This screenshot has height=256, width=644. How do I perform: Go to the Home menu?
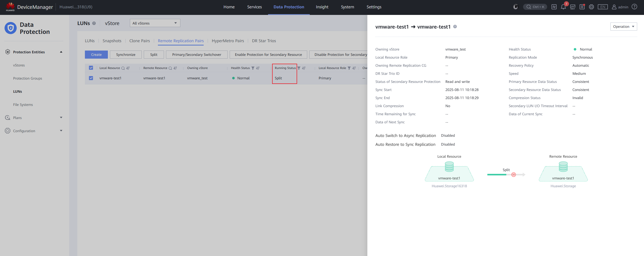click(229, 7)
